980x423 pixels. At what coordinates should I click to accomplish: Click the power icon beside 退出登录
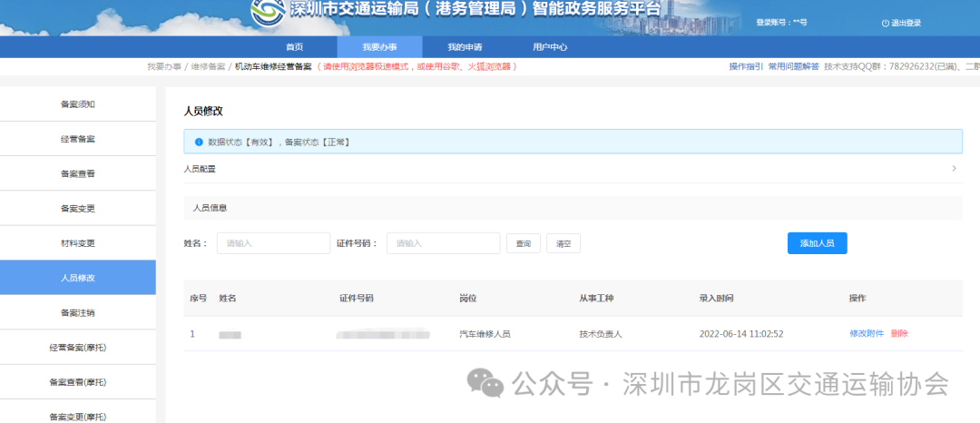[x=885, y=23]
